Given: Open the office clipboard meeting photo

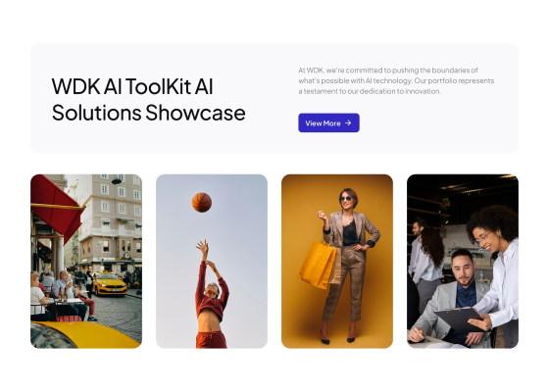Looking at the screenshot, I should pos(463,261).
